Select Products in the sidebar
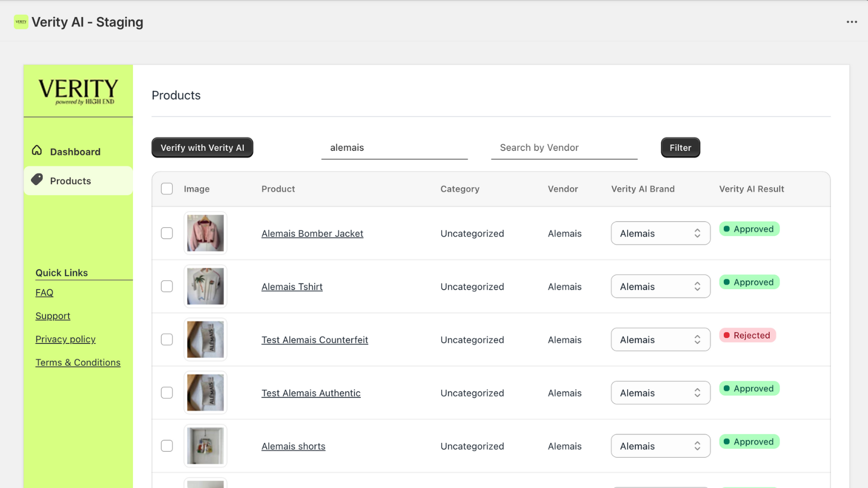The width and height of the screenshot is (868, 488). coord(78,181)
